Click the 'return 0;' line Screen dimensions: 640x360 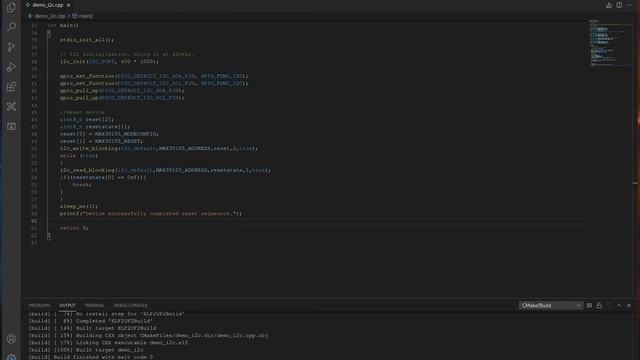pyautogui.click(x=74, y=228)
